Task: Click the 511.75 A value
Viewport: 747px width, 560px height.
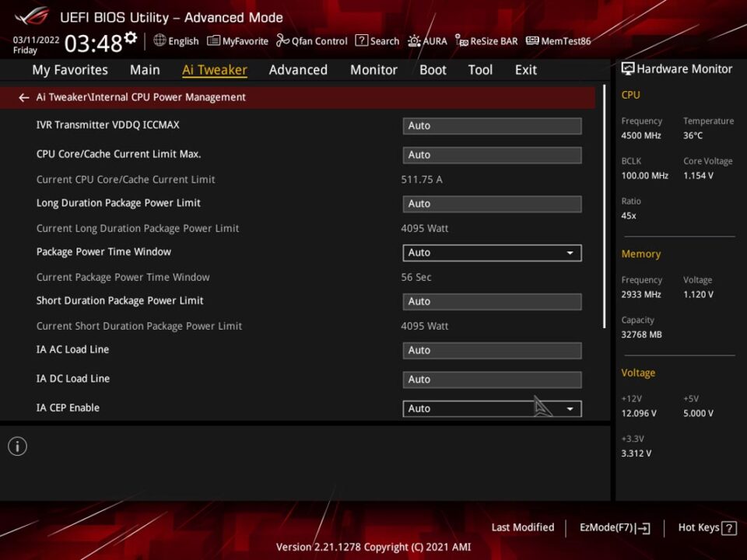Action: 422,180
